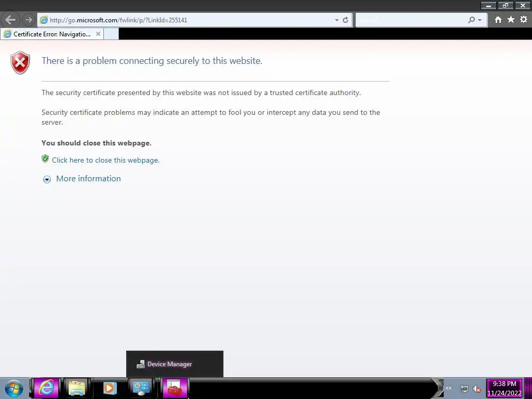Switch to Internet Explorer on taskbar
This screenshot has width=532, height=399.
click(x=46, y=388)
